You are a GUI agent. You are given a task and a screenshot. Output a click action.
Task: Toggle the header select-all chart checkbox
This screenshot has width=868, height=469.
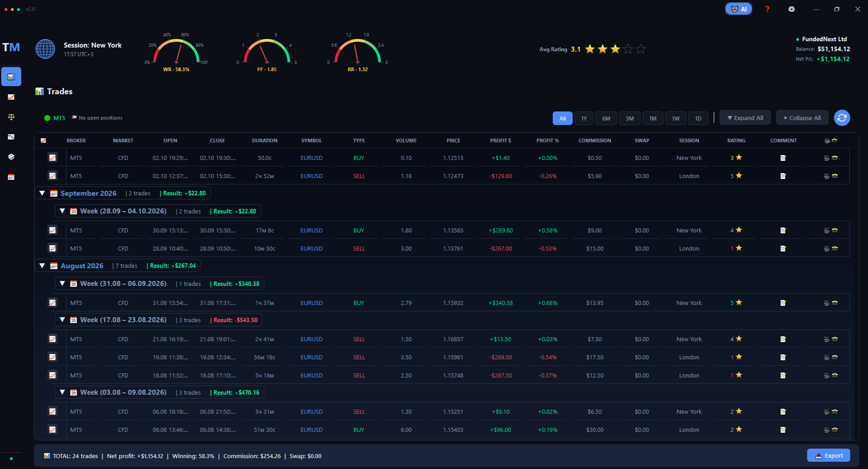pos(44,140)
